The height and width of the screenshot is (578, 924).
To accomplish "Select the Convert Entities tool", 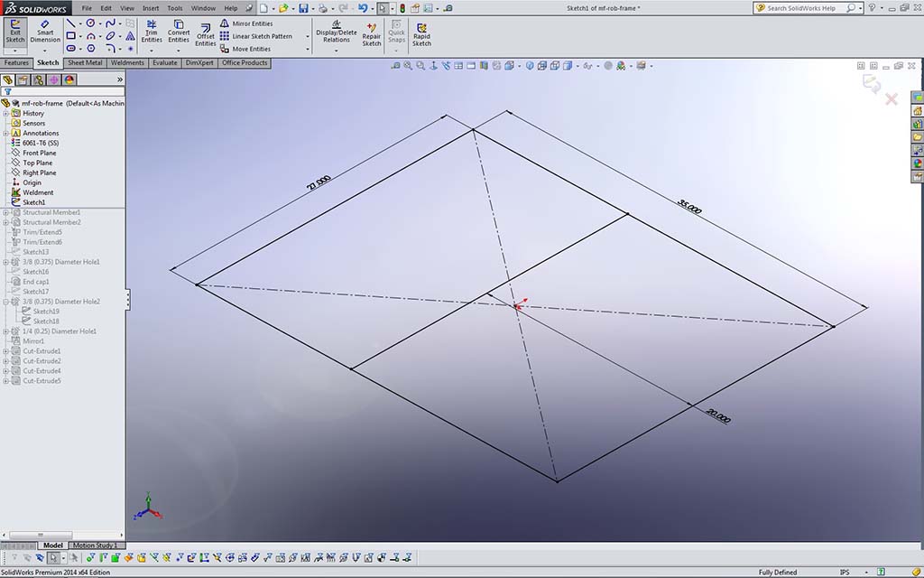I will (x=179, y=32).
